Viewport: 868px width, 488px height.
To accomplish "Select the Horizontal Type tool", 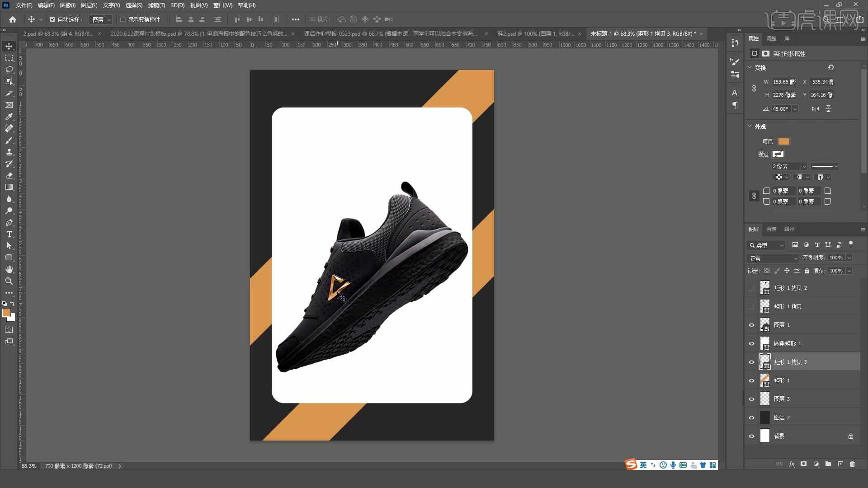I will [x=9, y=234].
